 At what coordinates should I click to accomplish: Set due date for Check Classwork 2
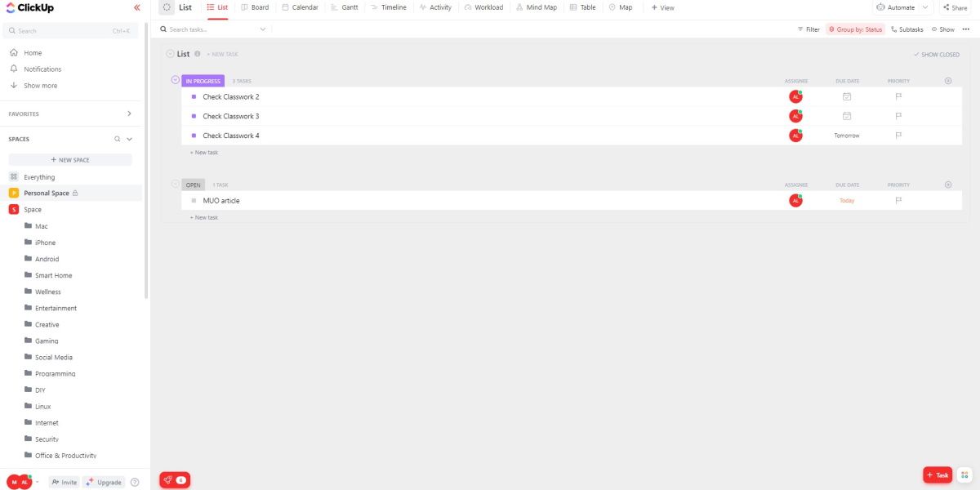click(x=847, y=96)
